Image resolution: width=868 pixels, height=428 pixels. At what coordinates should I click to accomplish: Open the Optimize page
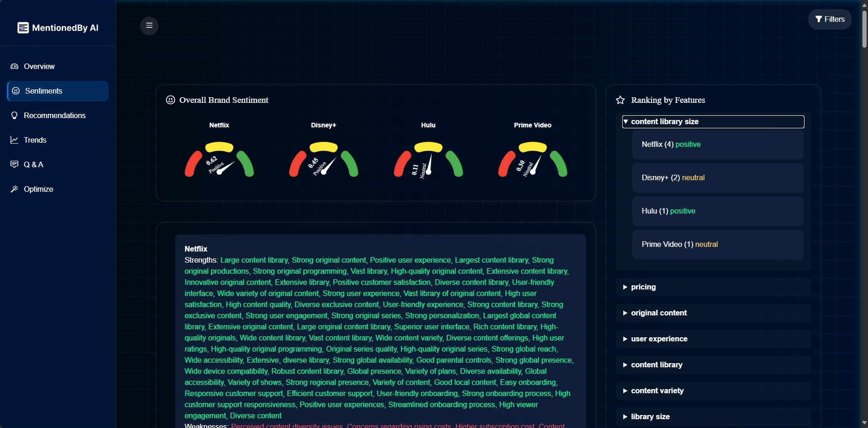point(58,189)
